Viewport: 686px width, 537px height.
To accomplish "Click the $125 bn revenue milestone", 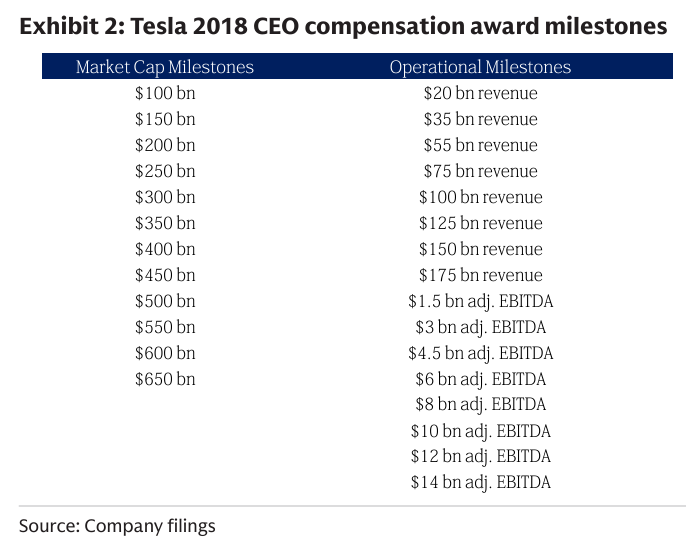I will click(480, 223).
